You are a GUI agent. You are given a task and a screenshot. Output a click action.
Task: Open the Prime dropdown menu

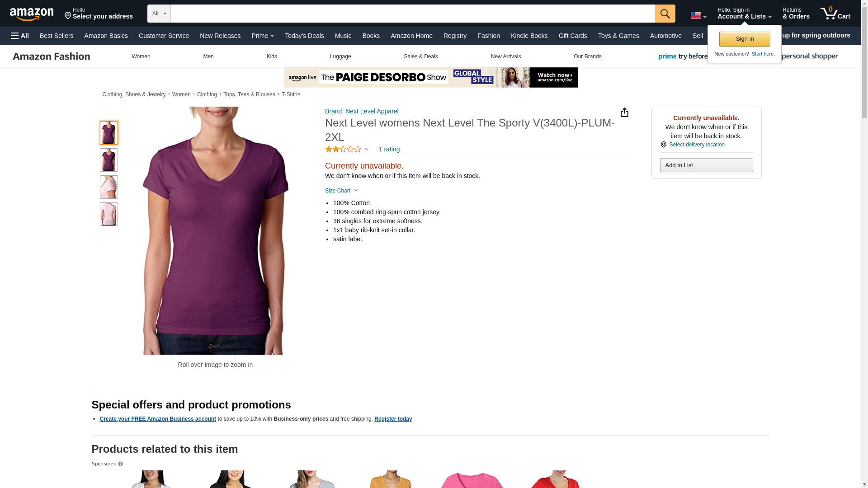(263, 36)
